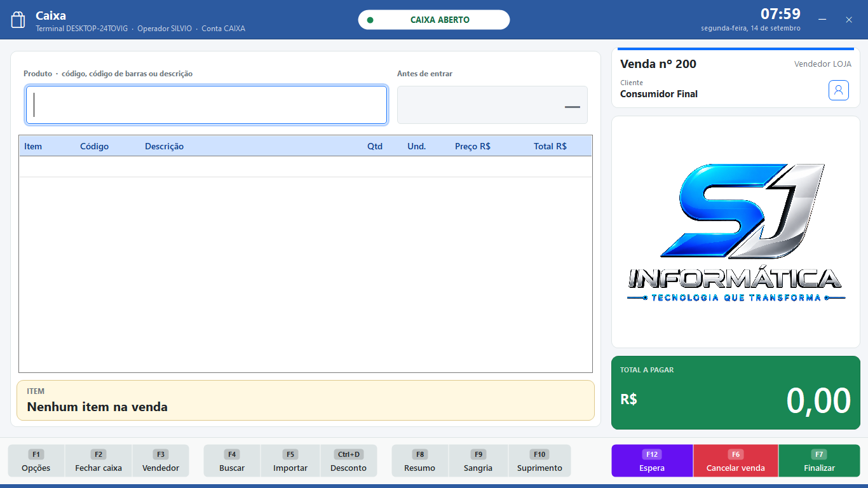
Task: Select the Vendedor F3 button
Action: coord(161,461)
